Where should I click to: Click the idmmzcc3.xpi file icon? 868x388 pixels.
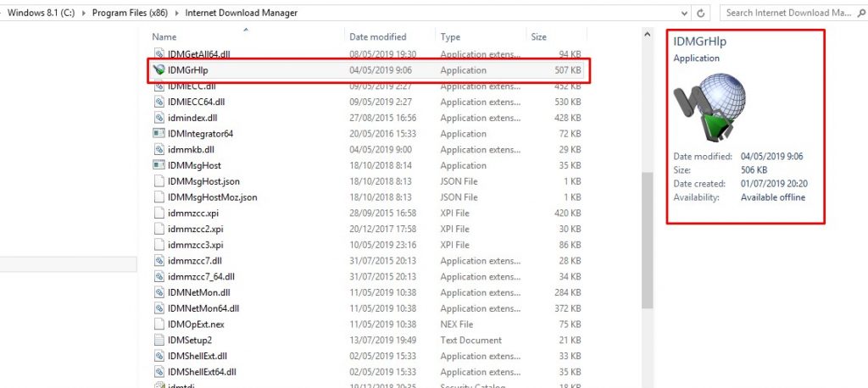pos(159,245)
